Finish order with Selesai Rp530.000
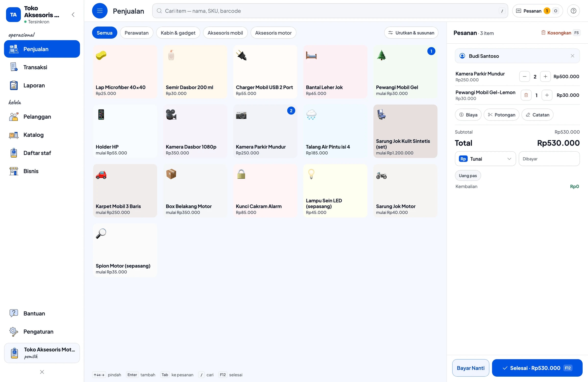Viewport: 588px width, 382px height. coord(537,368)
